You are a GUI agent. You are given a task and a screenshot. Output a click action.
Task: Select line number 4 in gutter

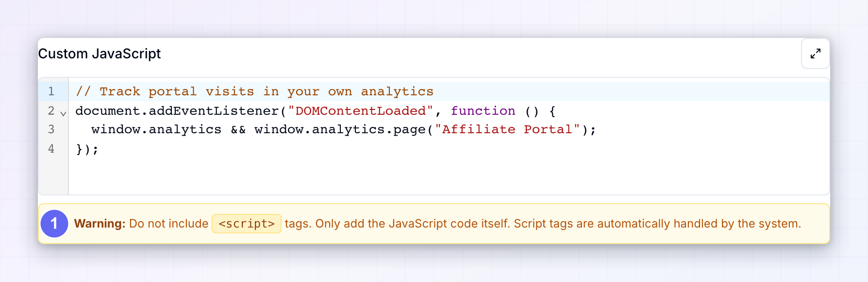(x=51, y=149)
